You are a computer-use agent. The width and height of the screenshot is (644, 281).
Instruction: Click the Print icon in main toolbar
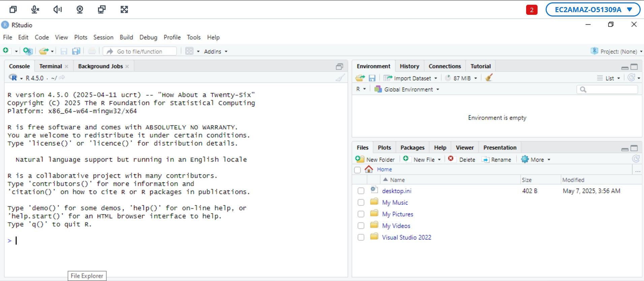[x=92, y=51]
